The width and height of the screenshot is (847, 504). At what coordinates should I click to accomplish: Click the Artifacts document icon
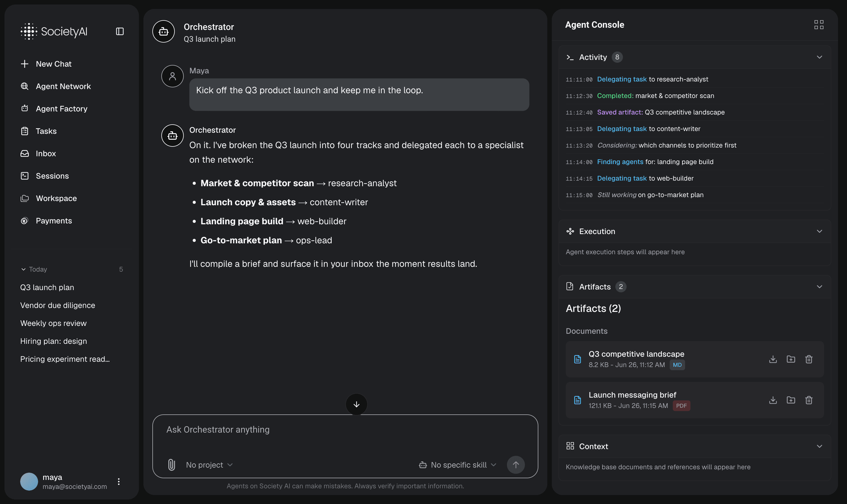click(x=570, y=287)
